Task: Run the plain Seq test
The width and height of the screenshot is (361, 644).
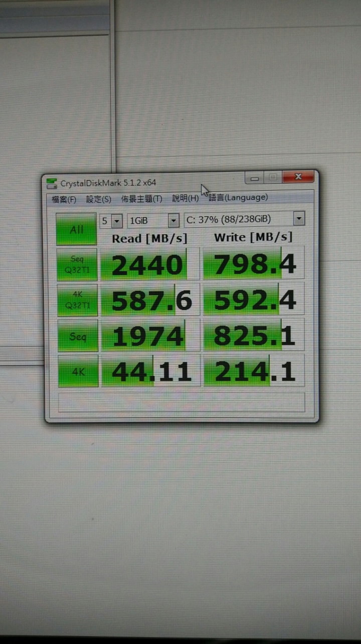Action: click(x=78, y=336)
